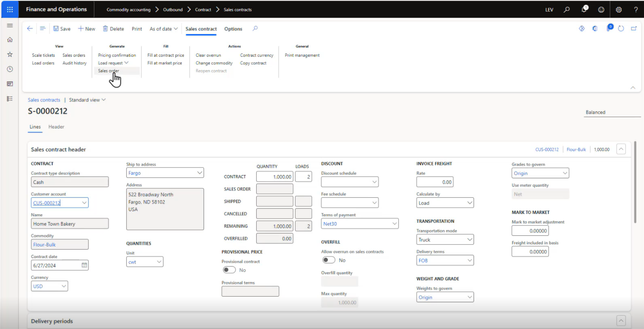Expand the Load request menu
Viewport: 644px width, 329px height.
(x=113, y=63)
